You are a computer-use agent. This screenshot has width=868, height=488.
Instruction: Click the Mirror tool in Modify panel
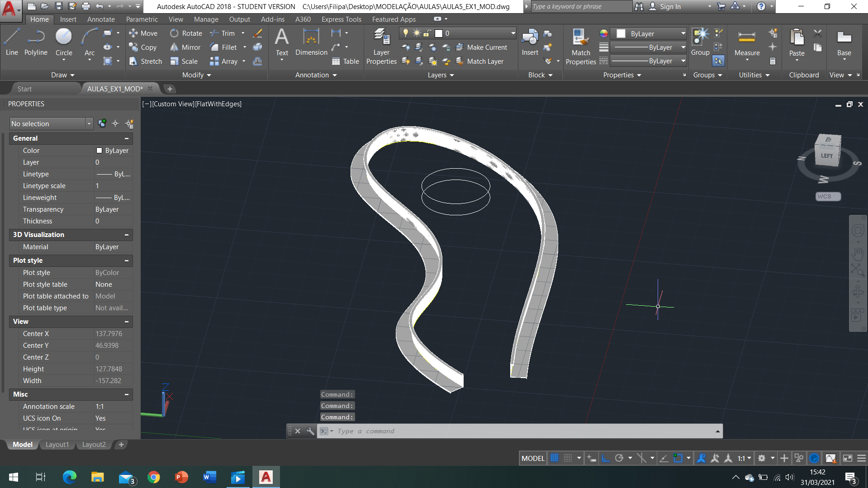185,47
